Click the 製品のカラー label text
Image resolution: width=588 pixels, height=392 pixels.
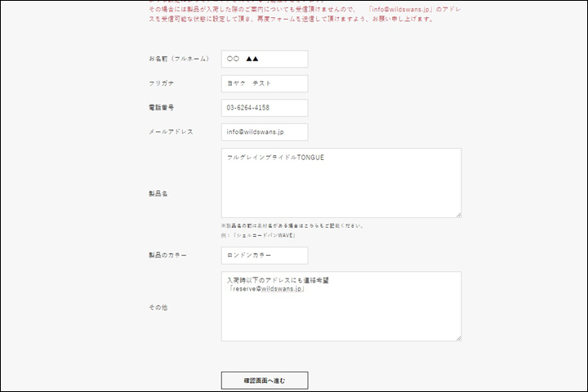167,256
